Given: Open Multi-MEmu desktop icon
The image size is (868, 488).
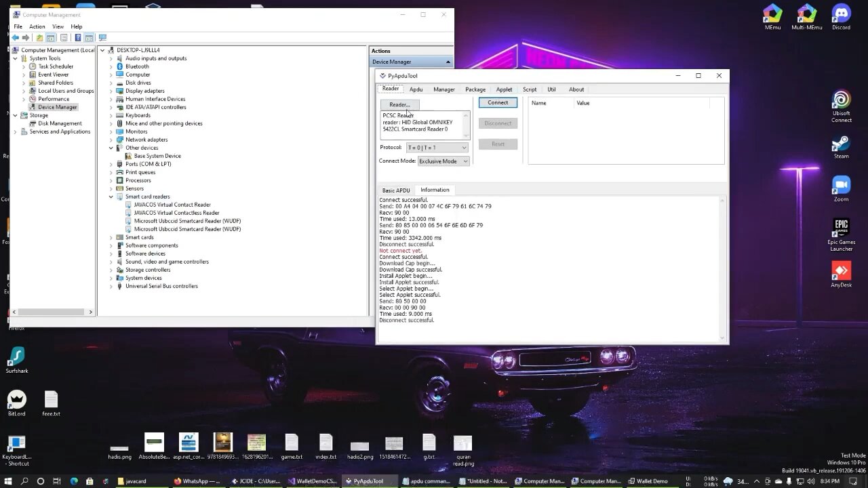Looking at the screenshot, I should click(806, 17).
